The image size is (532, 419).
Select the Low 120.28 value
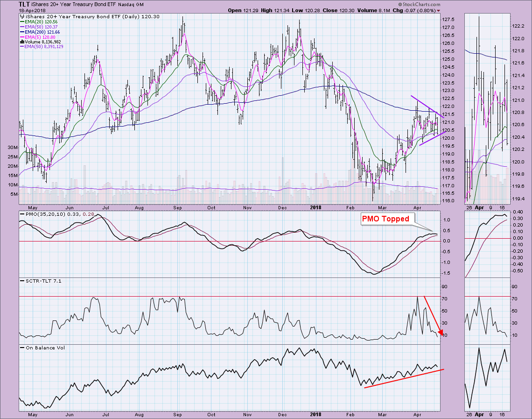306,11
